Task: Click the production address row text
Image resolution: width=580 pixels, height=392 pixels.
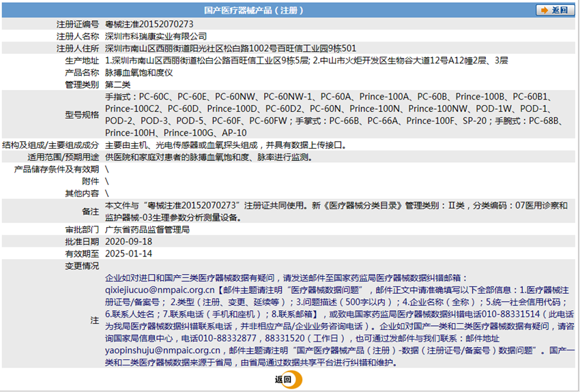Action: coord(306,61)
